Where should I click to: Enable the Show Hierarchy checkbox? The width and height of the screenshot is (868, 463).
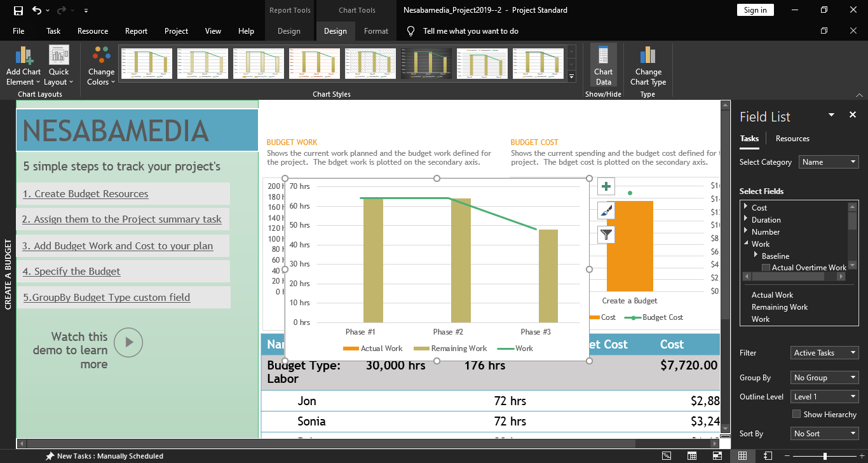[x=796, y=414]
